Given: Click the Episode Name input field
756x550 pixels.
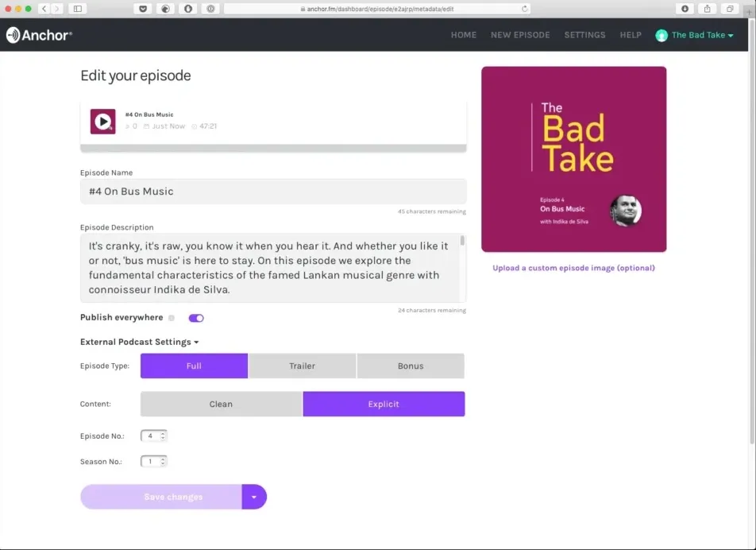Looking at the screenshot, I should coord(273,192).
